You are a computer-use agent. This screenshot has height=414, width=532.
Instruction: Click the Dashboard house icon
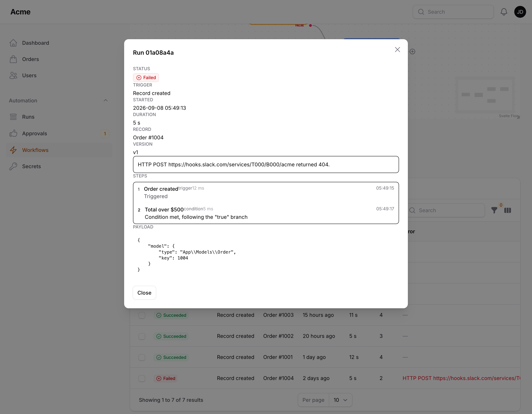pyautogui.click(x=13, y=43)
